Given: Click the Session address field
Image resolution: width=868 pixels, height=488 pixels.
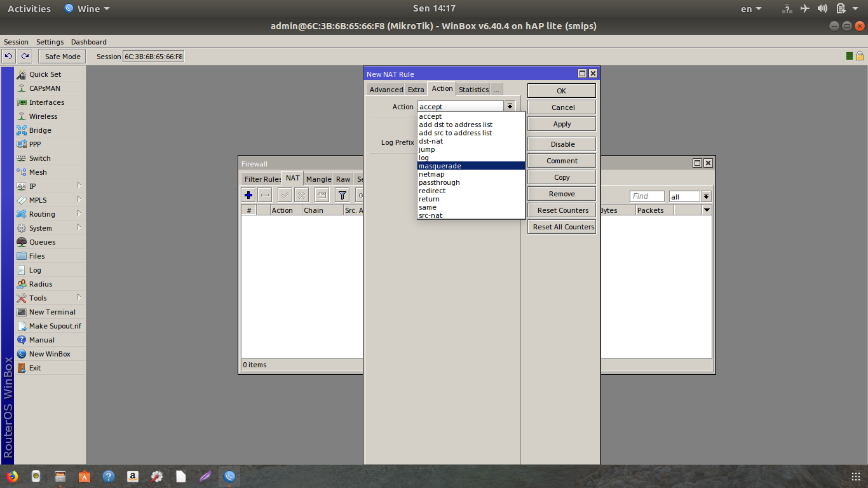Looking at the screenshot, I should tap(153, 57).
